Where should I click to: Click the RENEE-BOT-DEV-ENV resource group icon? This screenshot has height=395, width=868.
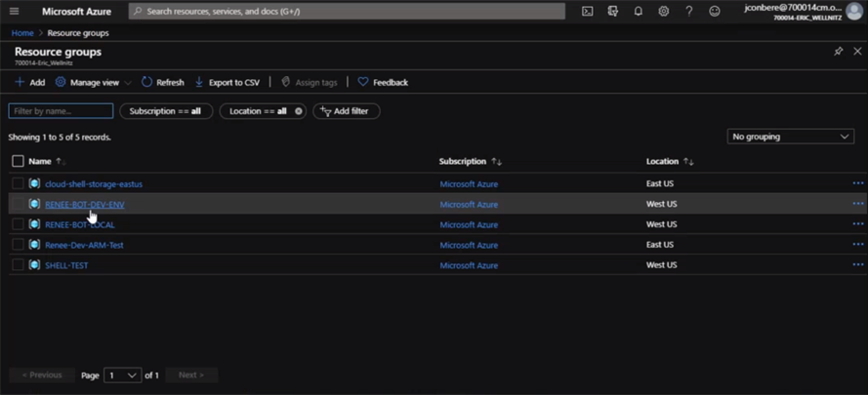[x=34, y=204]
